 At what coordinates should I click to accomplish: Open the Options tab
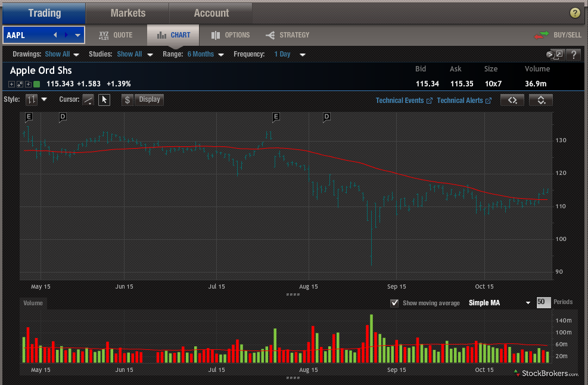(x=230, y=35)
